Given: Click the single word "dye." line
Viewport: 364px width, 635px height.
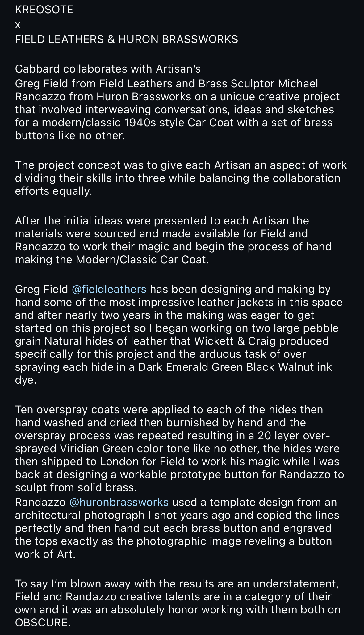Looking at the screenshot, I should coord(26,380).
